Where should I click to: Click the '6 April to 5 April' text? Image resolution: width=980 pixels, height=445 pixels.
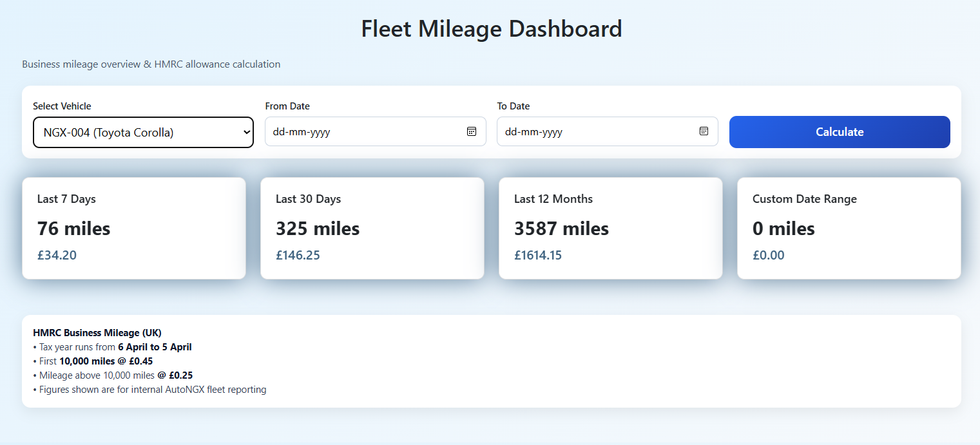tap(155, 347)
